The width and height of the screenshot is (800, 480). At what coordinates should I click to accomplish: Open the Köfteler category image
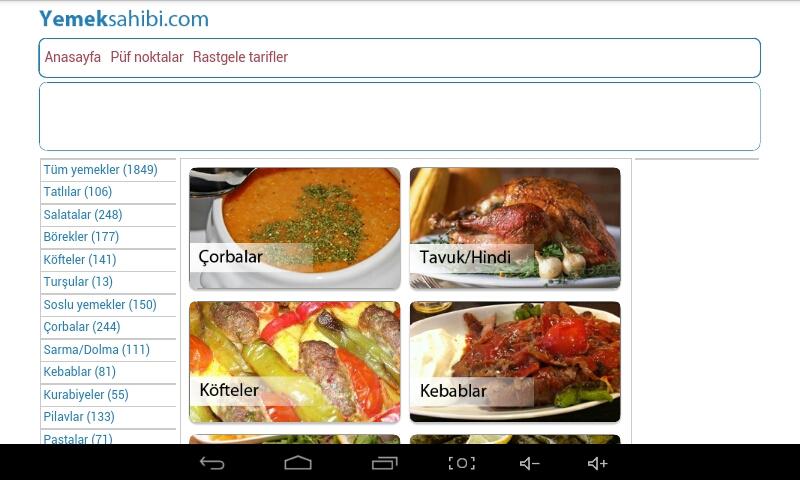295,362
